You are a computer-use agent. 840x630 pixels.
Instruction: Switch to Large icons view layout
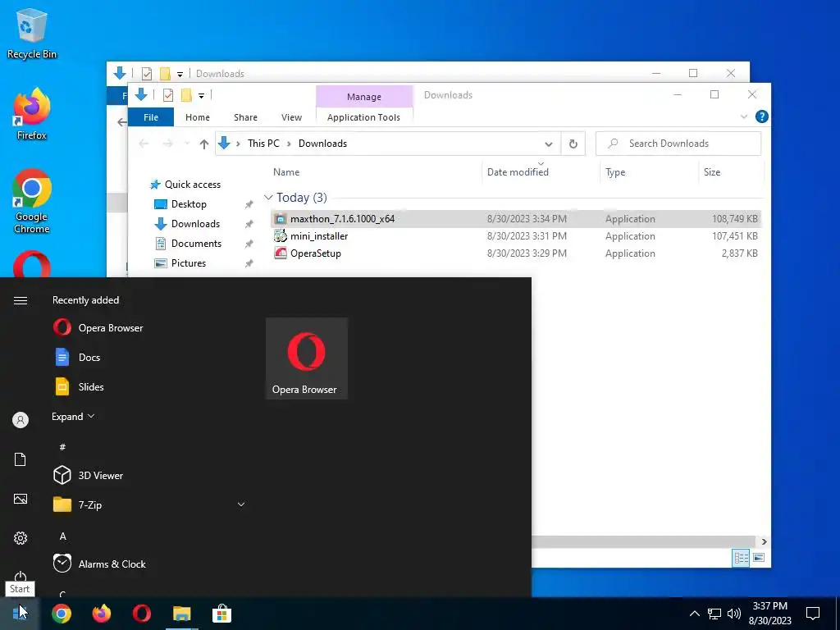point(759,558)
